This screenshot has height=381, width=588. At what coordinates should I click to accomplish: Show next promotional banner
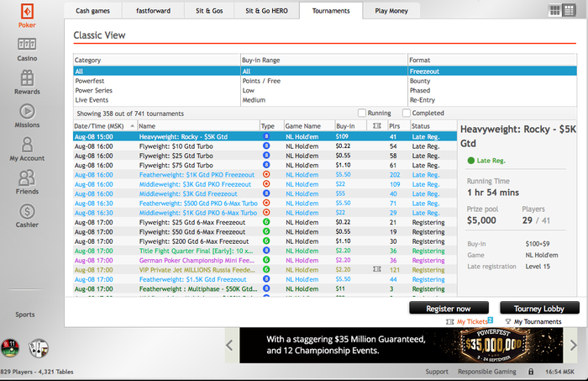pos(573,345)
